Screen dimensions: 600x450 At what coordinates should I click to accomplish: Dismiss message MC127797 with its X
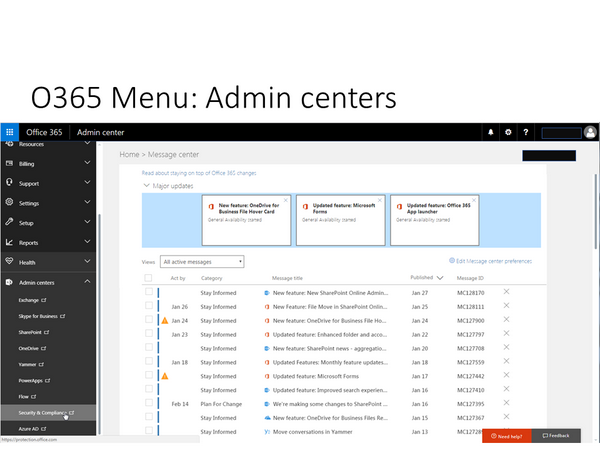click(x=506, y=333)
